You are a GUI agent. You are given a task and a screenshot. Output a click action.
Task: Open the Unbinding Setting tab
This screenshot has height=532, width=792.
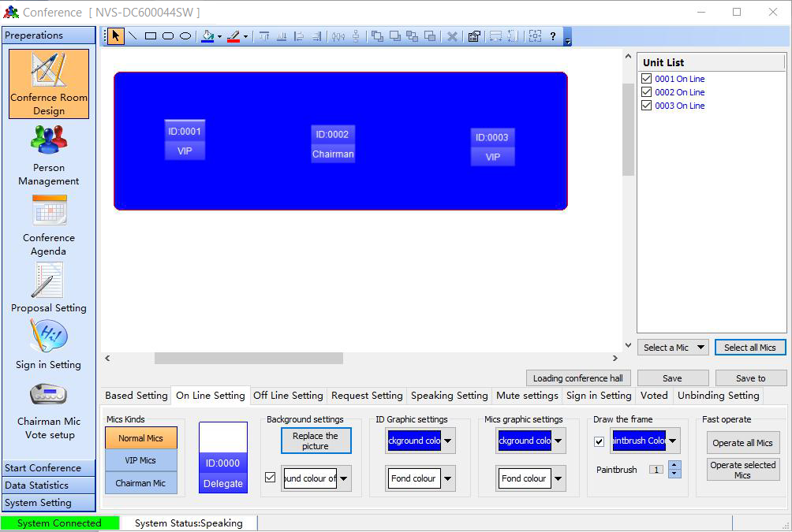coord(718,396)
